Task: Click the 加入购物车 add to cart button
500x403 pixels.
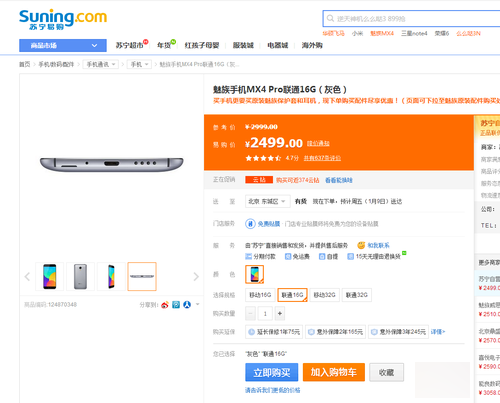Action: (x=334, y=372)
